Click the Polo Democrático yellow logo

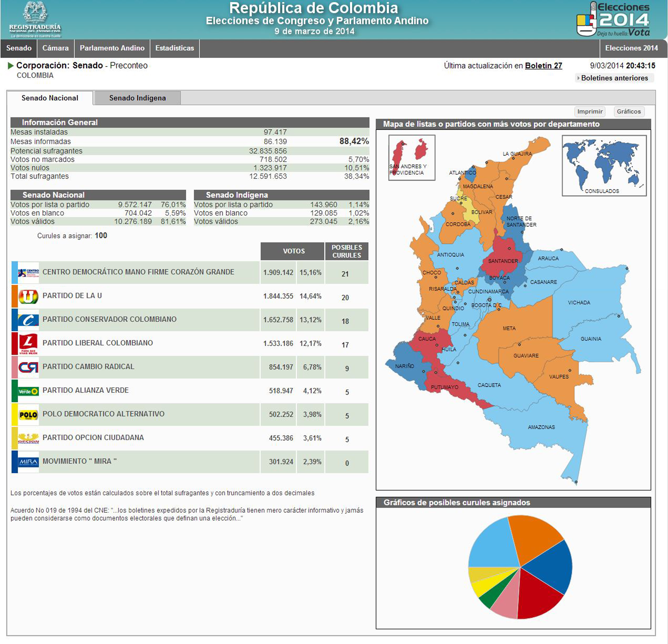pyautogui.click(x=28, y=415)
